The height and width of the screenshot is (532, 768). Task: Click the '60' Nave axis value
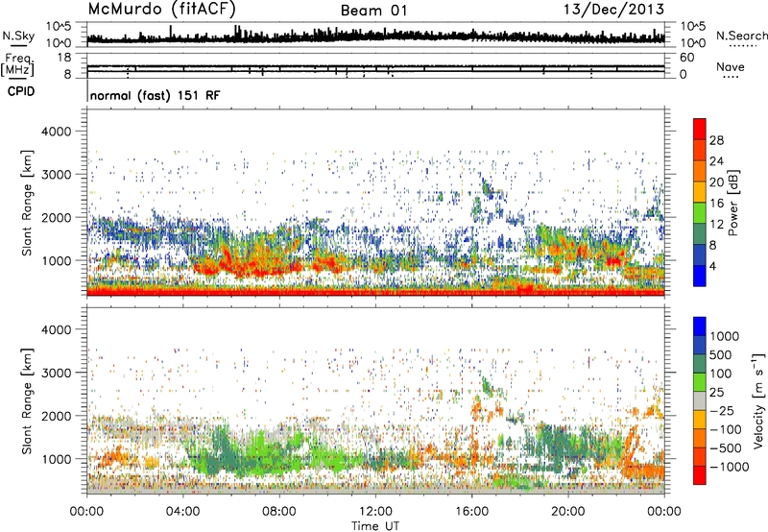pos(686,58)
